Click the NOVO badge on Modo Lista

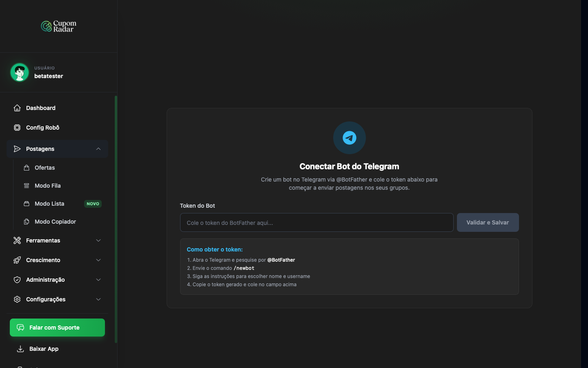click(93, 204)
